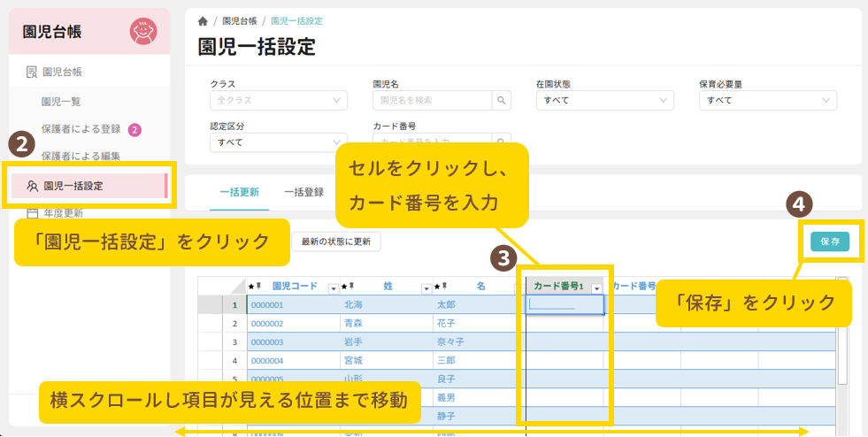Click the pink child face logo icon

point(142,32)
